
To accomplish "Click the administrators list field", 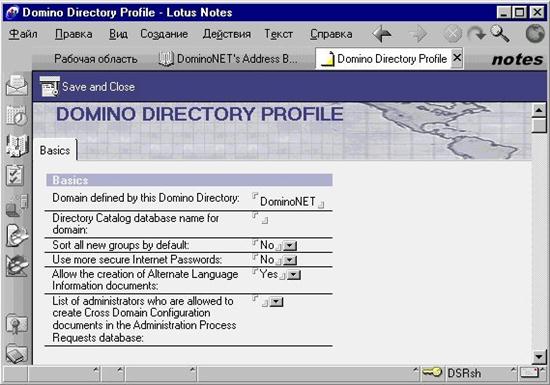I will (x=260, y=301).
